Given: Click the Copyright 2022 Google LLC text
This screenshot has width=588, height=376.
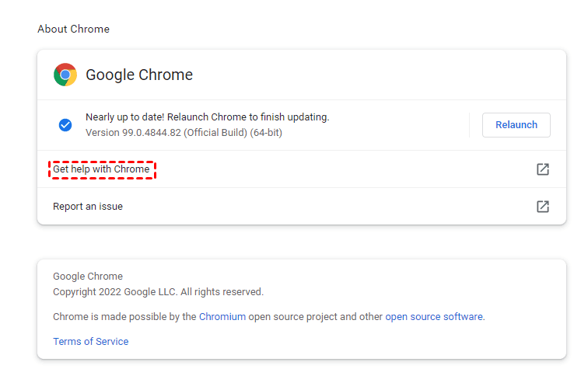Looking at the screenshot, I should point(115,292).
